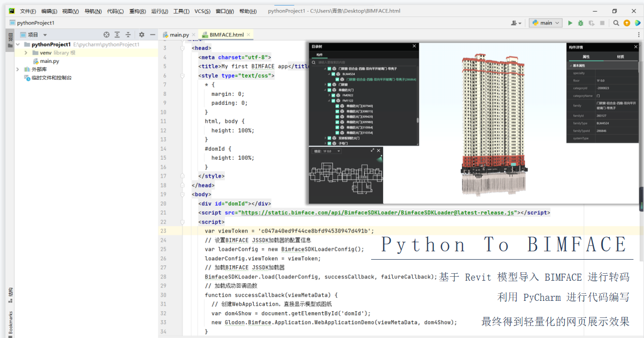Open the user account icon menu
Screen dimensions: 644x338
click(x=516, y=23)
